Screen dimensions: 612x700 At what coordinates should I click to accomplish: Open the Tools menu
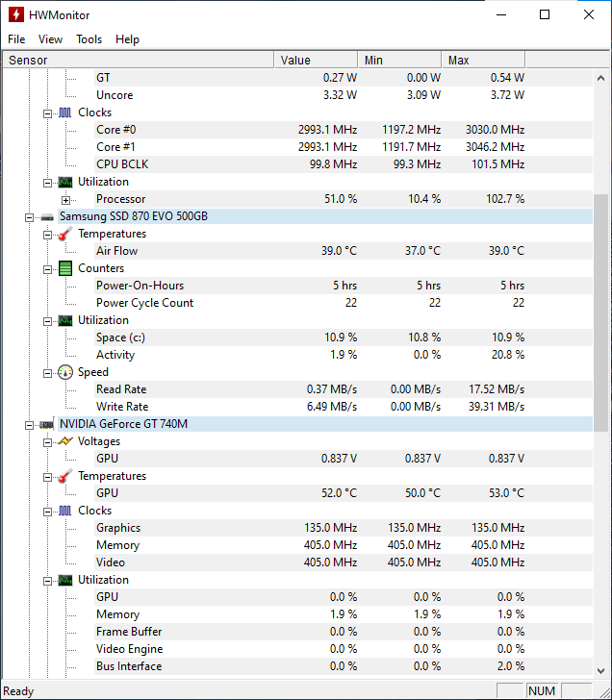pyautogui.click(x=89, y=39)
